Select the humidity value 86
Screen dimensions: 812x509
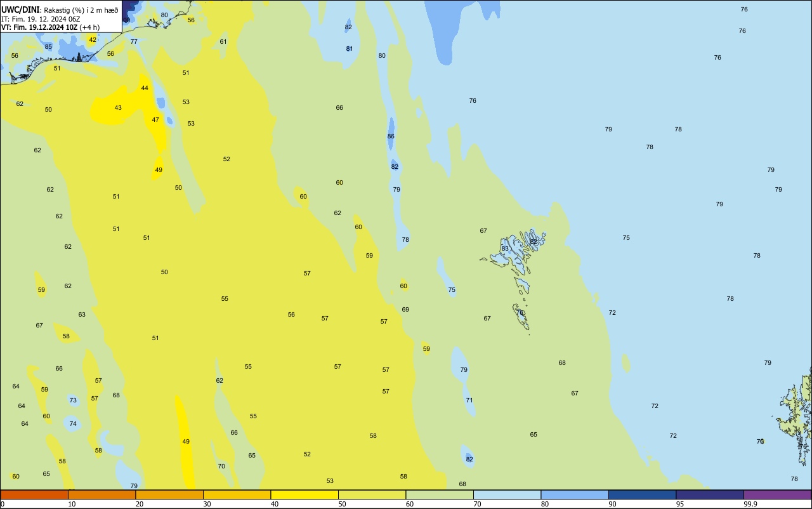coord(391,136)
